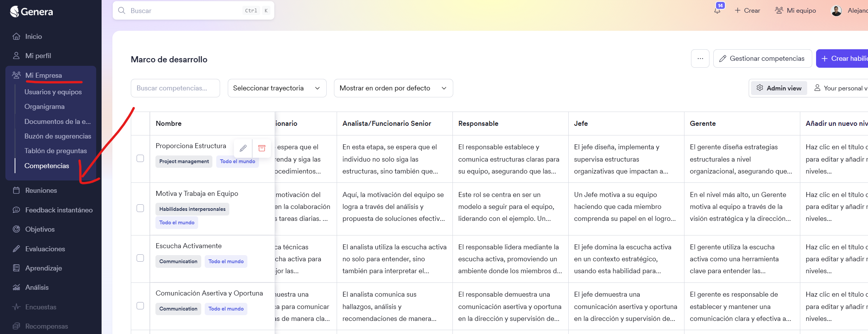Check the Escucha Activamente row checkbox
Screen dimensions: 868x334
tap(140, 258)
